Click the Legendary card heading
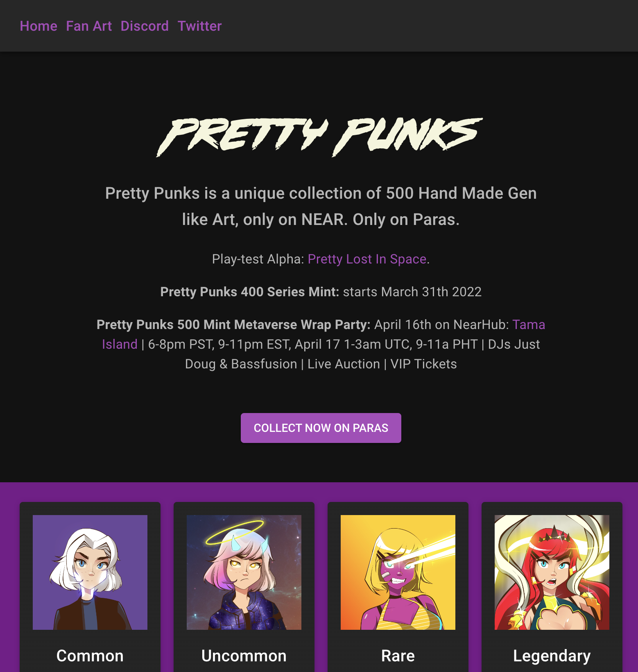The width and height of the screenshot is (638, 672). [552, 656]
